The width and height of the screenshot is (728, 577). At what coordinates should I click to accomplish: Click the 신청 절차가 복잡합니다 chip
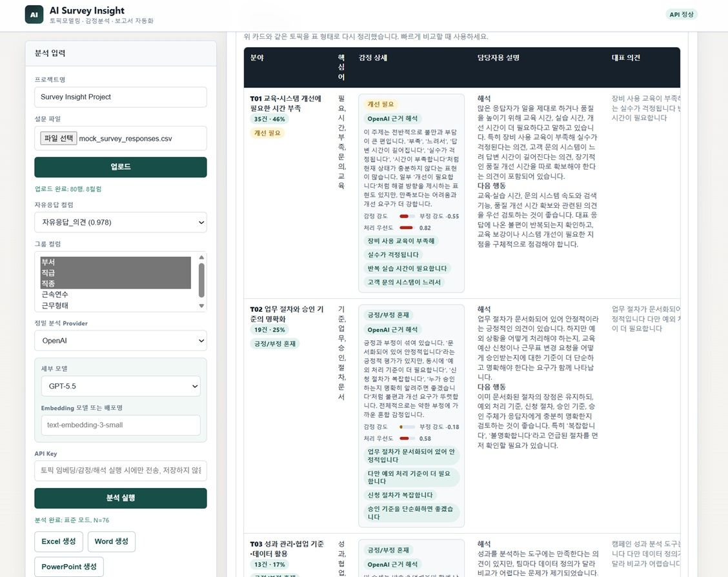click(400, 495)
